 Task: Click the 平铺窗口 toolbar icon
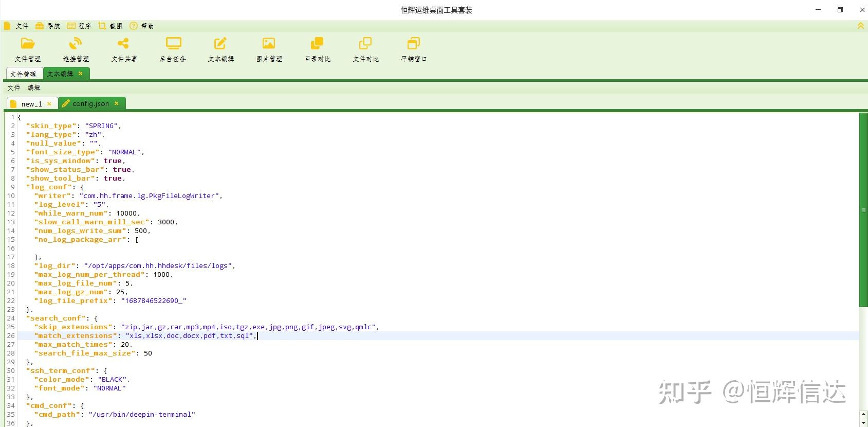[414, 49]
